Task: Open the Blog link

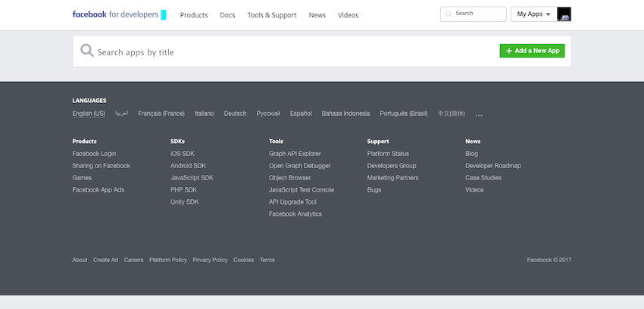Action: point(471,154)
